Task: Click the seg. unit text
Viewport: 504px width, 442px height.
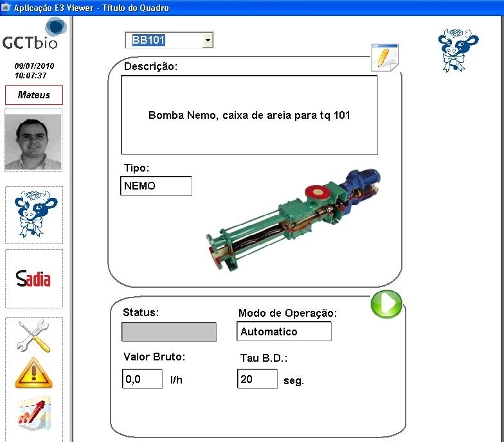Action: tap(293, 381)
